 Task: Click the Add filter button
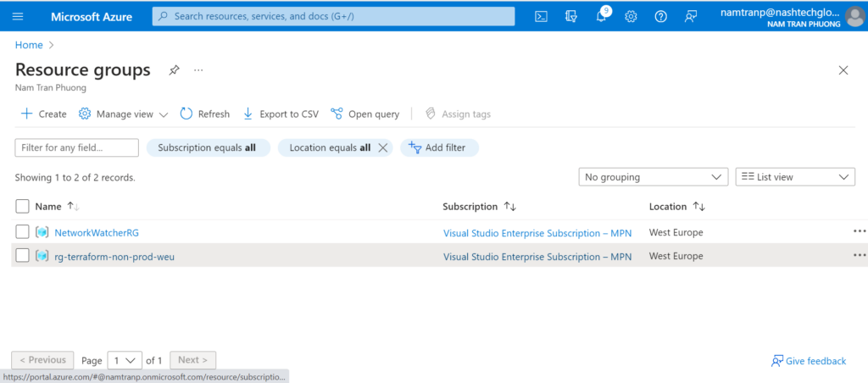point(438,147)
